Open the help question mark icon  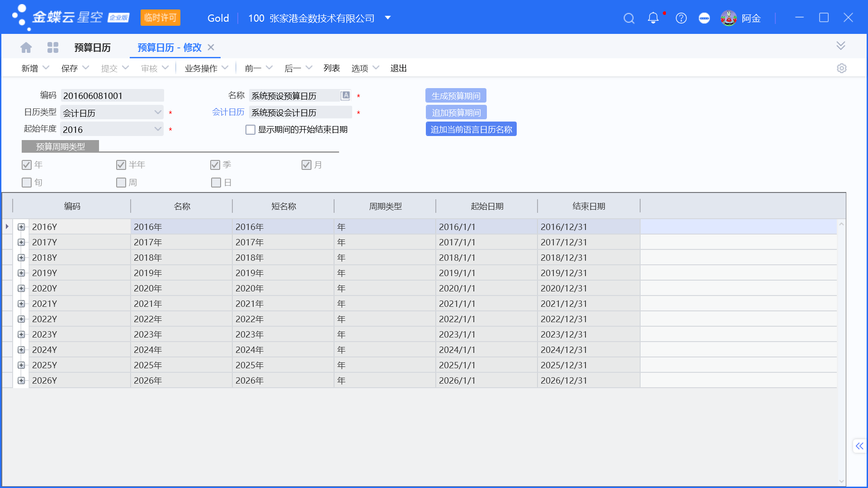click(x=681, y=18)
